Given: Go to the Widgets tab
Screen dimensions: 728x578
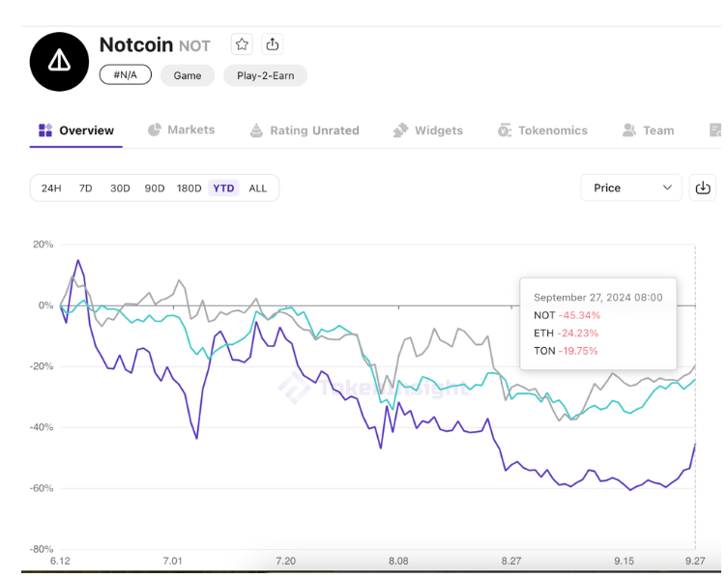Looking at the screenshot, I should point(427,130).
